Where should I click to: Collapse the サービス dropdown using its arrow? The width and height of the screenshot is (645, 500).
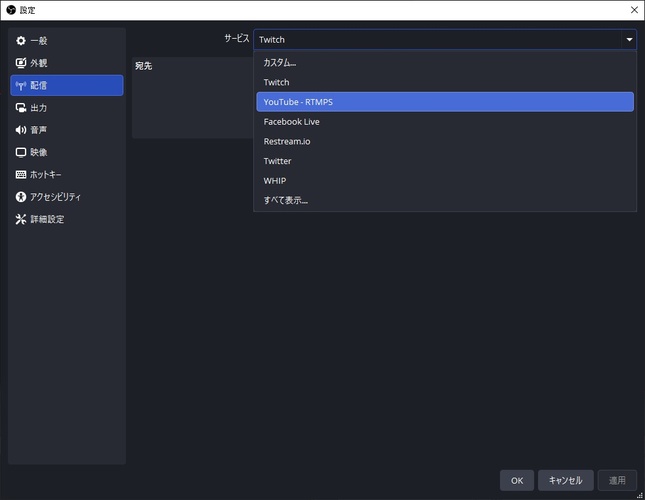point(629,39)
